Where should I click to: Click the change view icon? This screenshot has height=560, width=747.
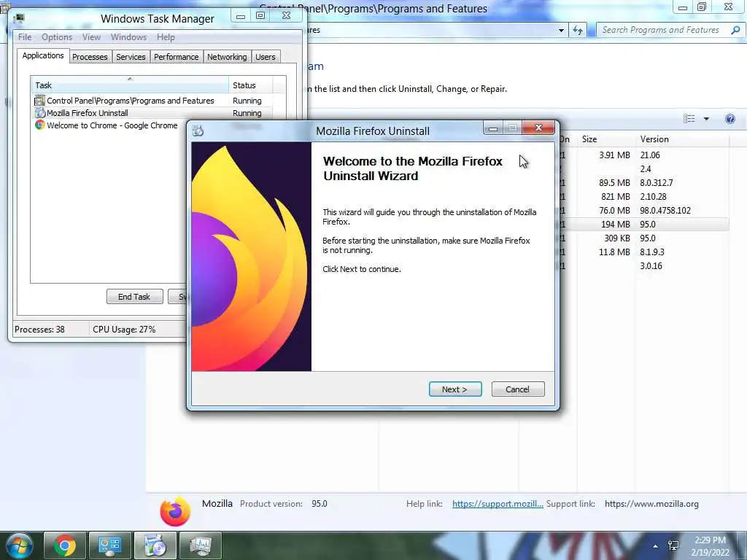pyautogui.click(x=689, y=119)
